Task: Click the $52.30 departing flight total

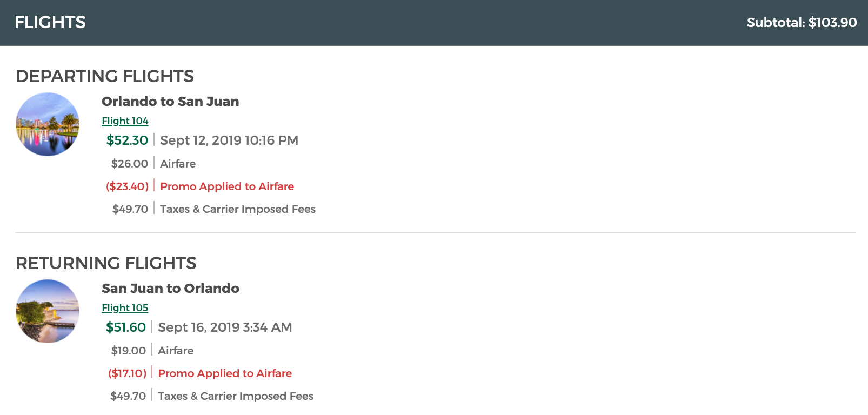Action: 127,140
